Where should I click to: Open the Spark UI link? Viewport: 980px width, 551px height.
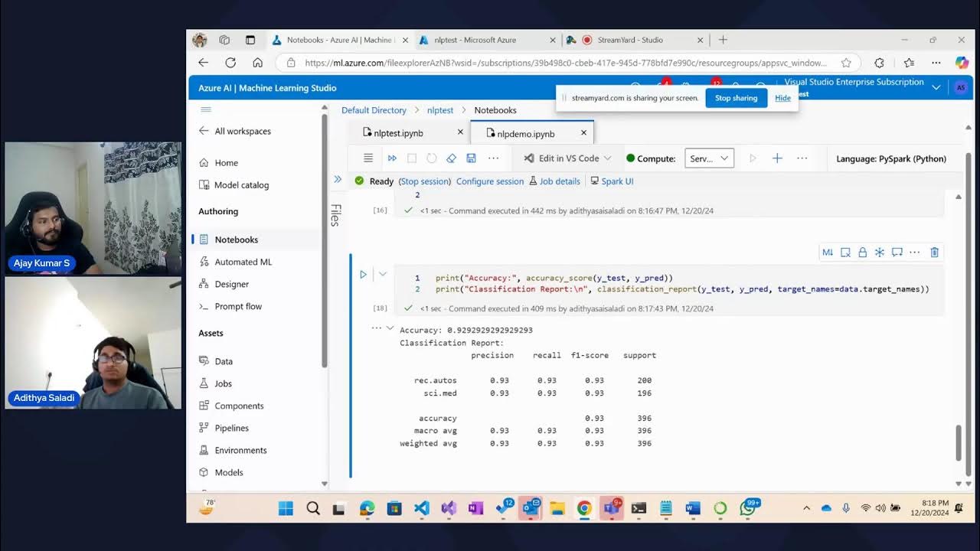tap(612, 181)
